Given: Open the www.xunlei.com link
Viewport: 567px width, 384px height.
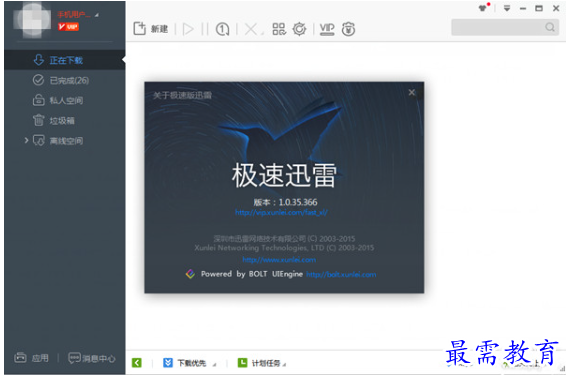Looking at the screenshot, I should [279, 260].
